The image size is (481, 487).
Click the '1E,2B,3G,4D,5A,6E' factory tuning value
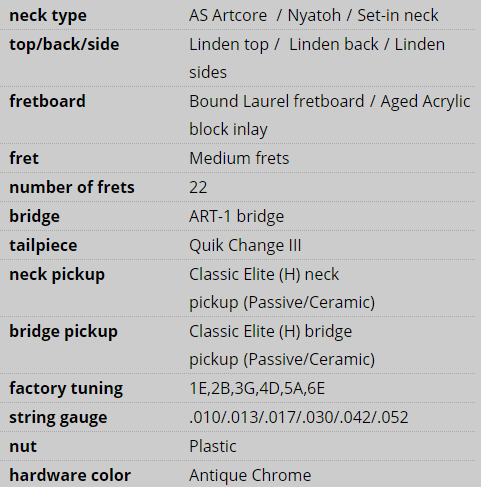click(257, 388)
